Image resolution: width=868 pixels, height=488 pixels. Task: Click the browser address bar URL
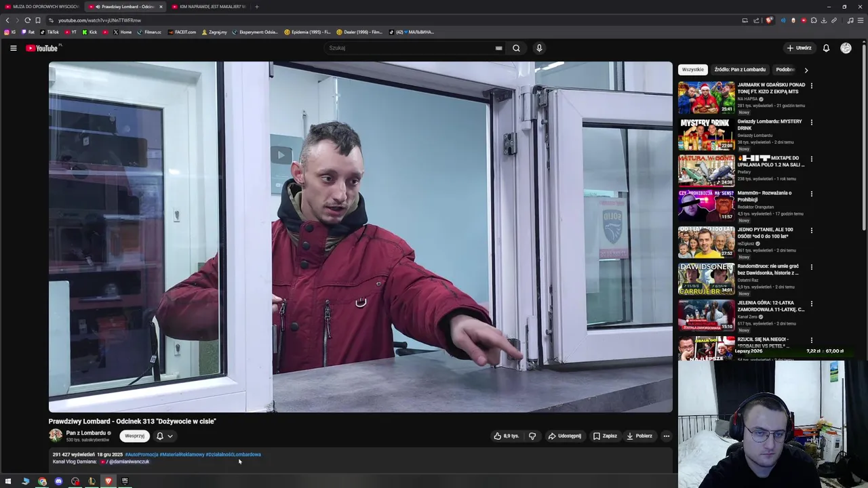click(100, 20)
